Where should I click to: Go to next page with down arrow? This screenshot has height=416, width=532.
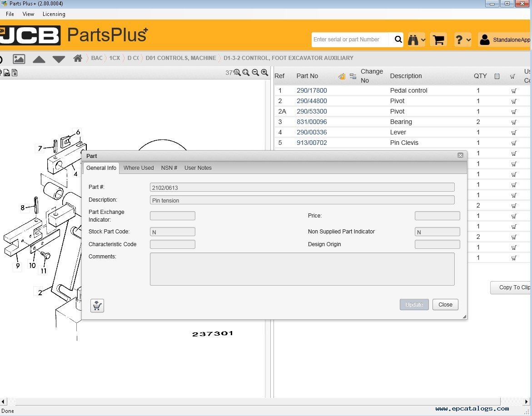coord(59,59)
